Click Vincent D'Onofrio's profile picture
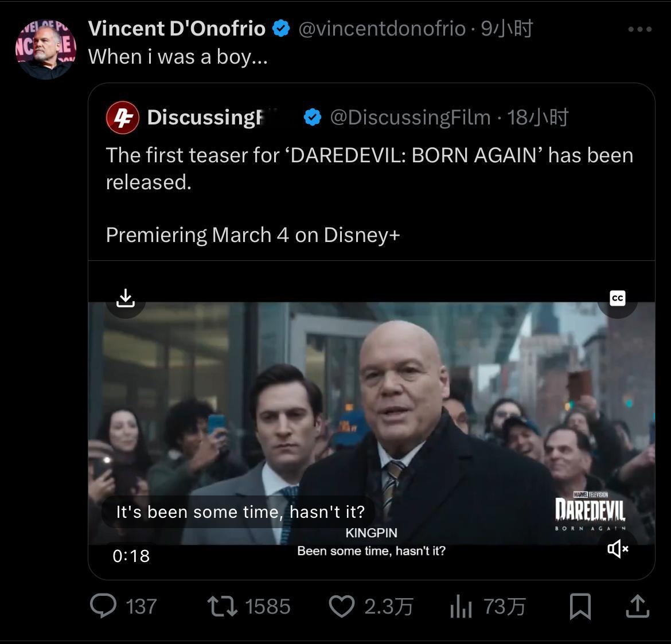 45,48
